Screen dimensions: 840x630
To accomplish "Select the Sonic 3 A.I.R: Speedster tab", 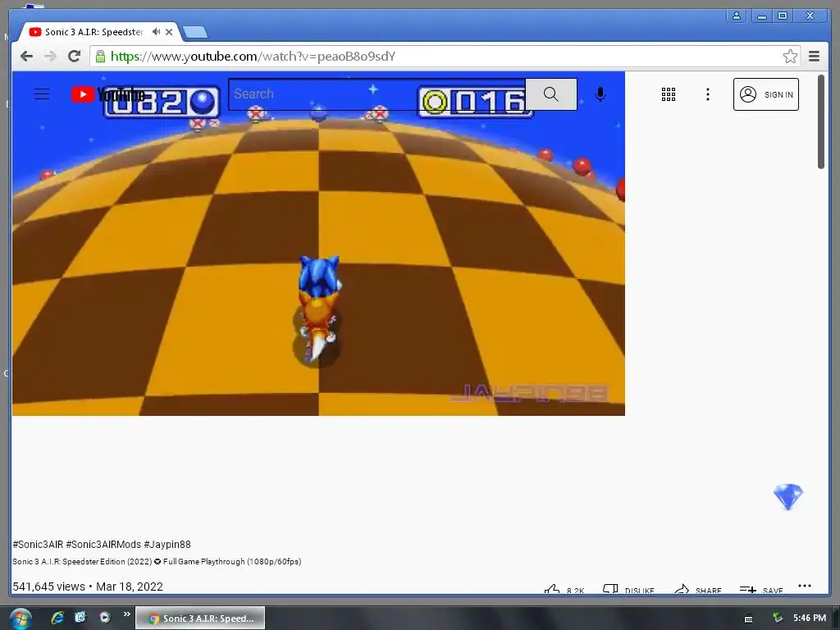I will pyautogui.click(x=94, y=32).
